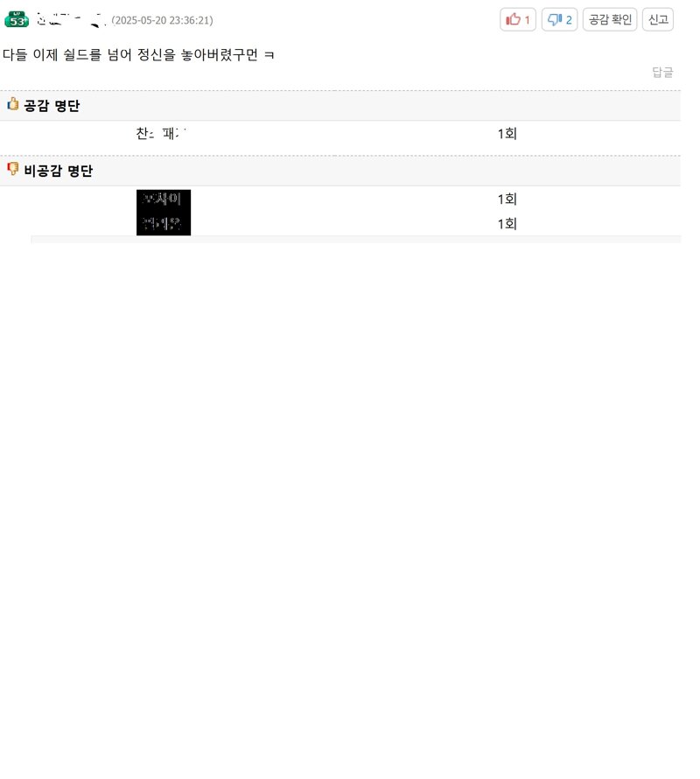The width and height of the screenshot is (700, 779).
Task: Click the green level 53 badge icon
Action: coord(17,19)
